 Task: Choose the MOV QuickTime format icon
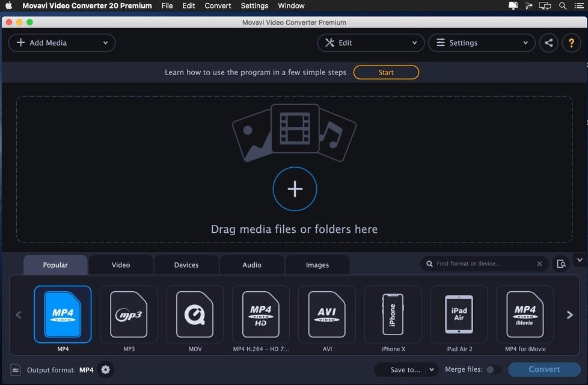[195, 314]
